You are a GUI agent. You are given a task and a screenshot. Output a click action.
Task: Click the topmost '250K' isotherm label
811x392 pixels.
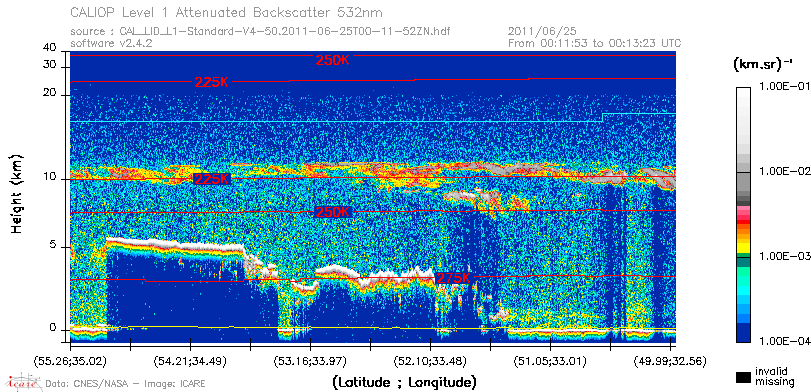pyautogui.click(x=333, y=61)
